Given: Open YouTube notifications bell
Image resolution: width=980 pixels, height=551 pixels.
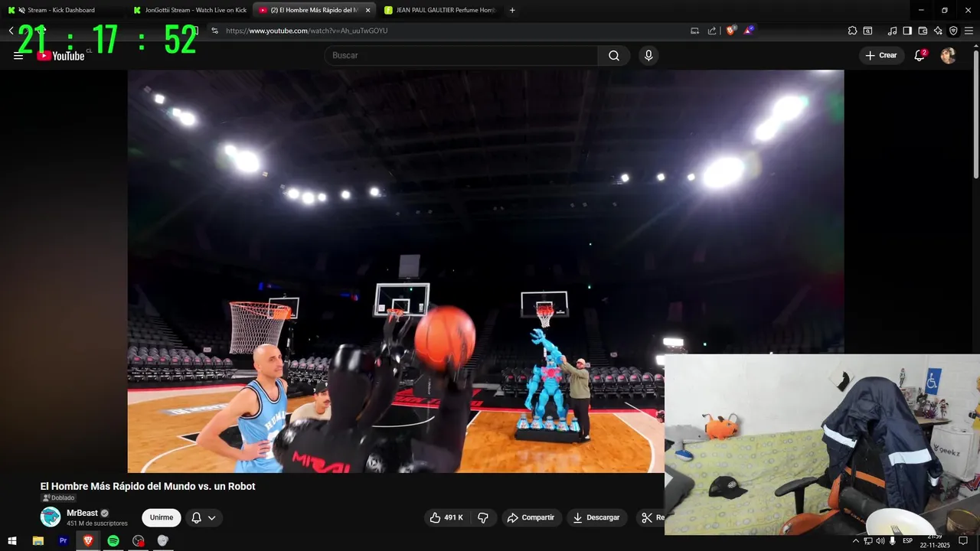Looking at the screenshot, I should (920, 56).
